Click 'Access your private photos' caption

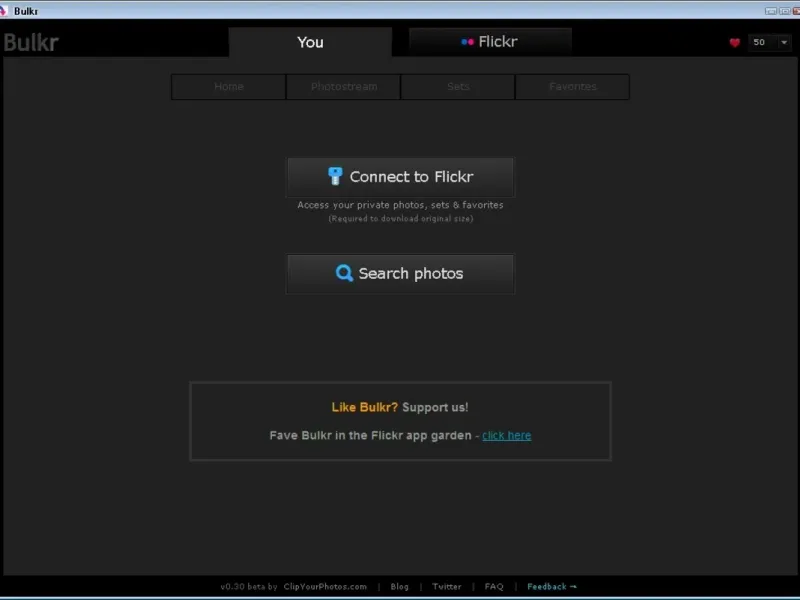[x=401, y=205]
